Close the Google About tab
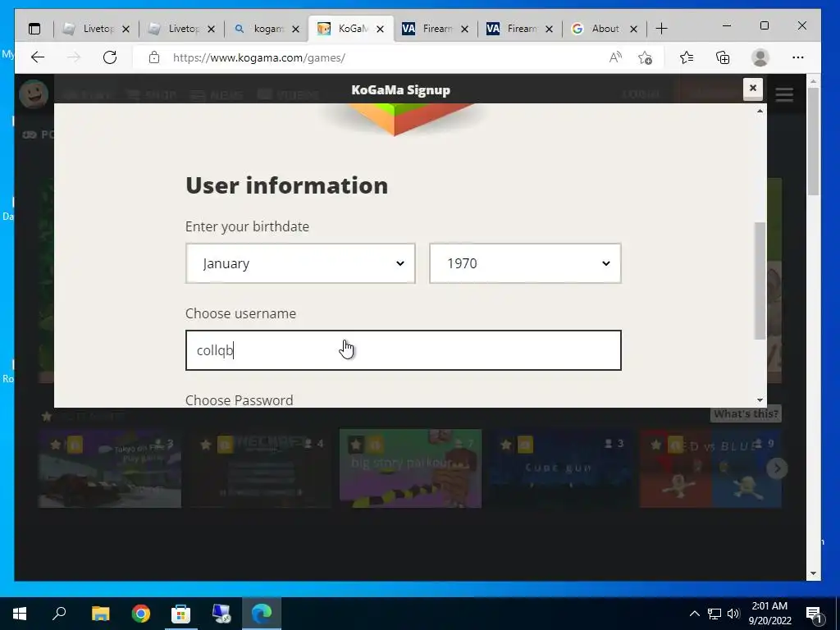Viewport: 840px width, 630px height. (x=634, y=29)
